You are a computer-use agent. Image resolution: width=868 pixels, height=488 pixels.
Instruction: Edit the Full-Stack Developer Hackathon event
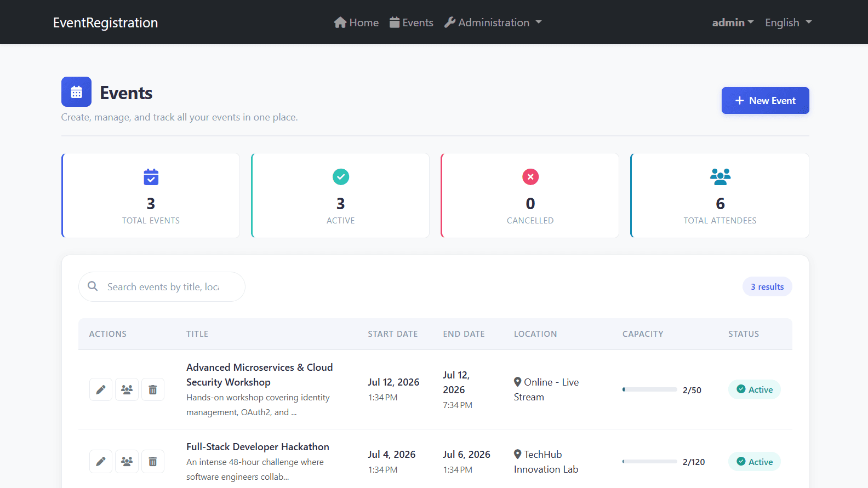click(101, 462)
